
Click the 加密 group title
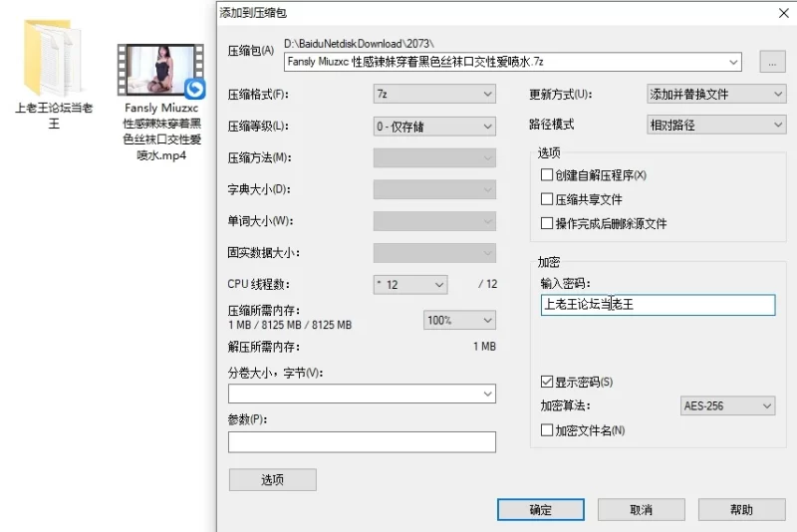click(549, 262)
